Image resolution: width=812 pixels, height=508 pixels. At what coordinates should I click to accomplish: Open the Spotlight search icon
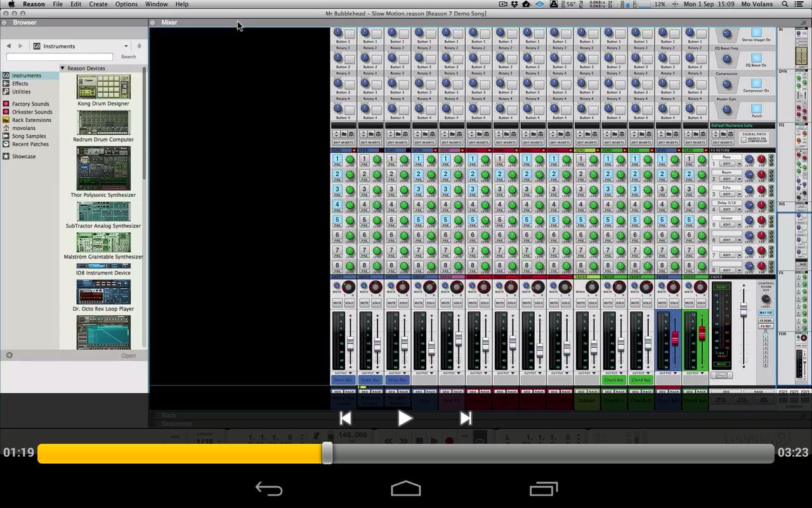click(x=785, y=4)
